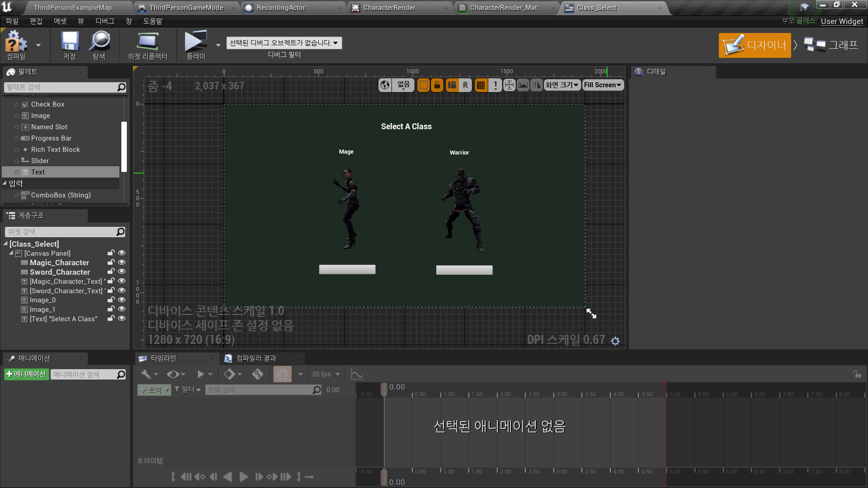Hide the Image_1 widget with eye icon
Screen dimensions: 868x488
click(122, 309)
